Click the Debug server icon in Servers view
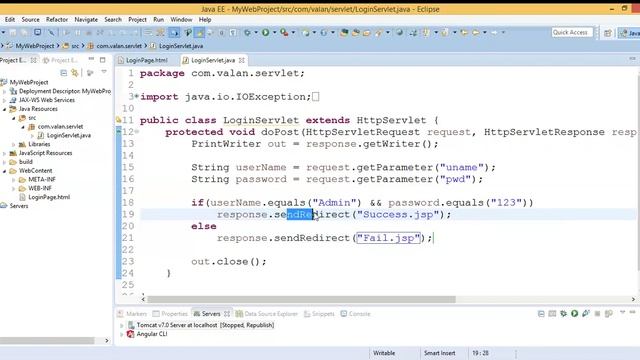 [564, 313]
